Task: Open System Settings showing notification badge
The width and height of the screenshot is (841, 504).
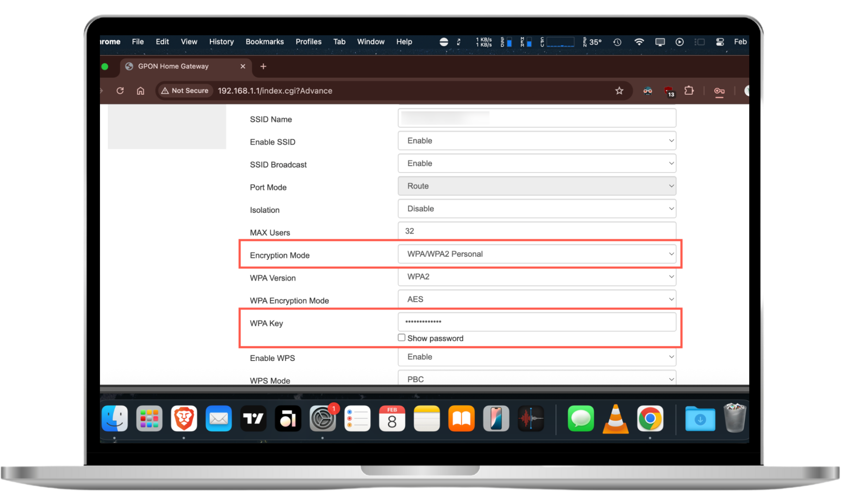Action: [x=322, y=419]
